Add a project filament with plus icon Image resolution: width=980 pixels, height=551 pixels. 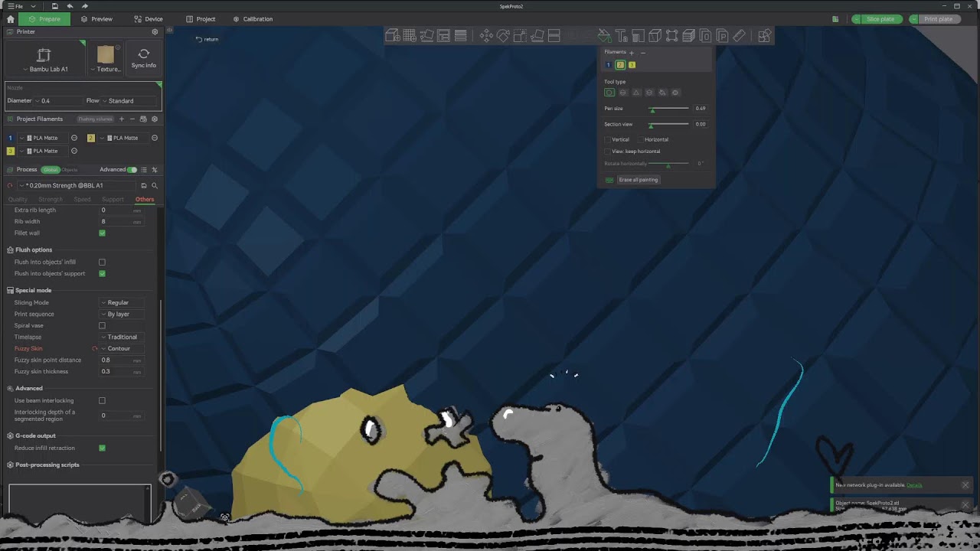[121, 119]
